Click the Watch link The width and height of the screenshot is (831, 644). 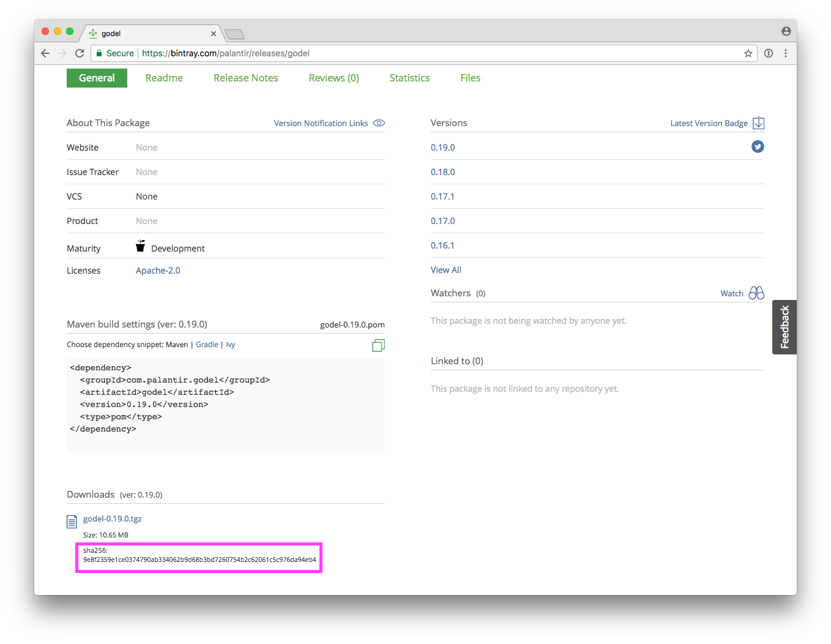732,293
